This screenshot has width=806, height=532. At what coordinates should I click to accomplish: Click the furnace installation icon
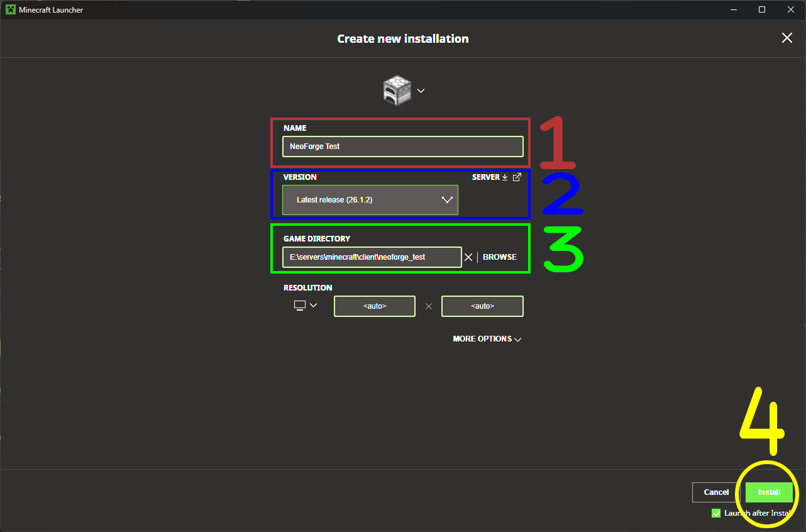point(397,91)
